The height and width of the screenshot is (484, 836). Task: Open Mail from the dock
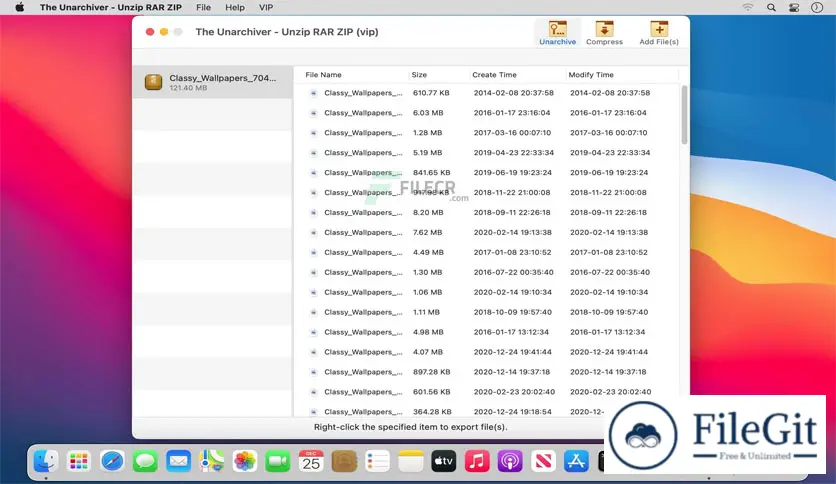[x=178, y=461]
